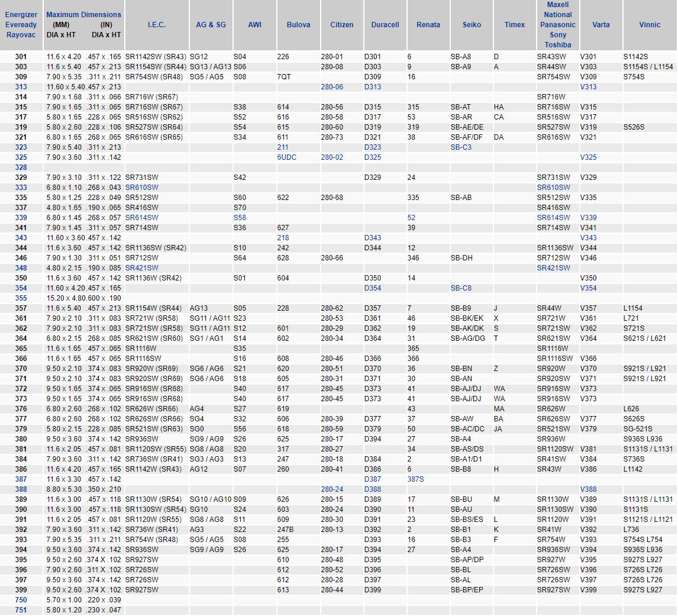Select Bulova cell '7QT'
The height and width of the screenshot is (616, 678).
pos(283,77)
